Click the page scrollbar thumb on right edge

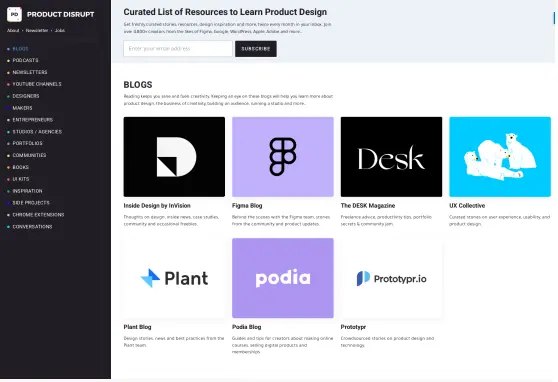(554, 18)
